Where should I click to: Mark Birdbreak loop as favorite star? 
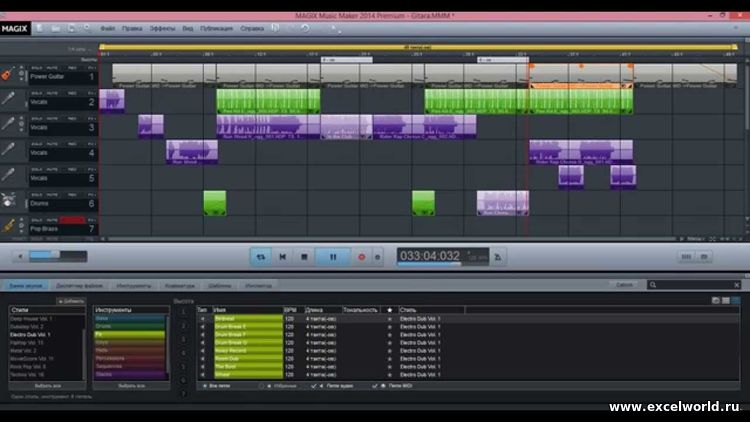pos(389,319)
